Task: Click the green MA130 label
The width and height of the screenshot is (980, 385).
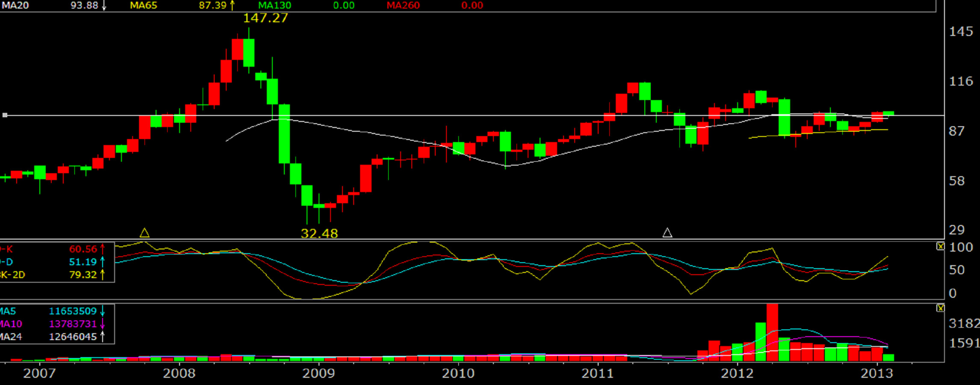Action: point(275,6)
